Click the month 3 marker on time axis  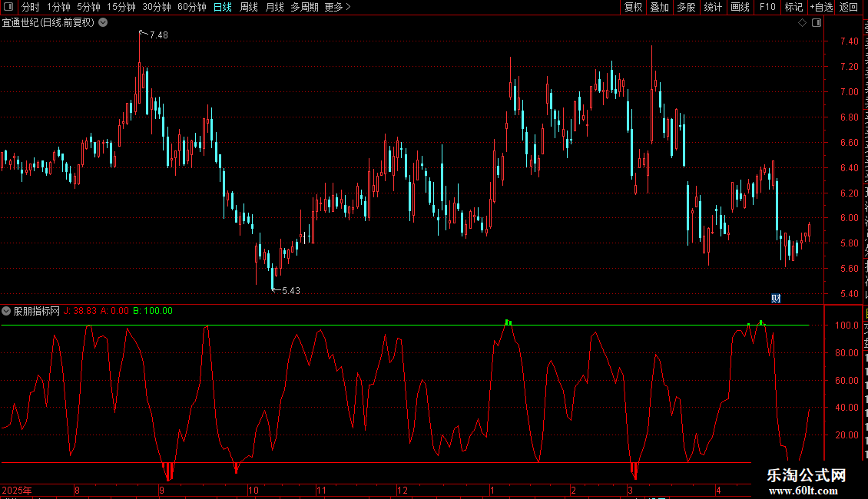point(630,490)
